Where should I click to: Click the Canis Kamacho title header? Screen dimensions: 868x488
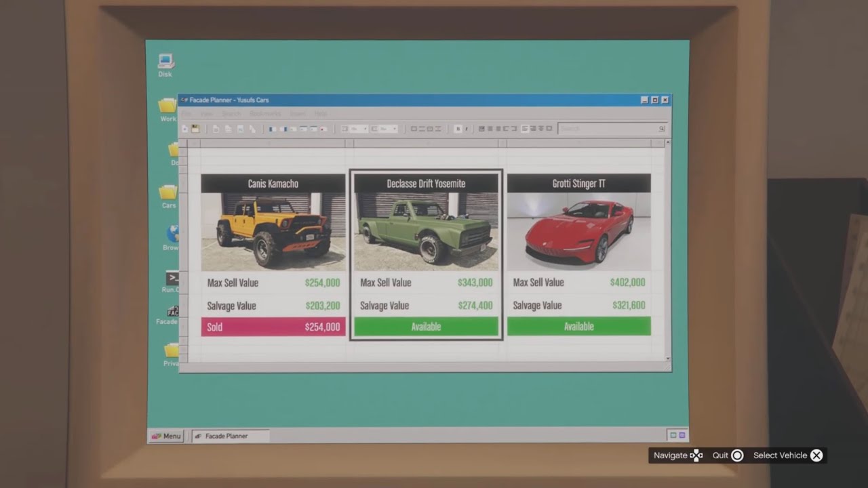[273, 183]
